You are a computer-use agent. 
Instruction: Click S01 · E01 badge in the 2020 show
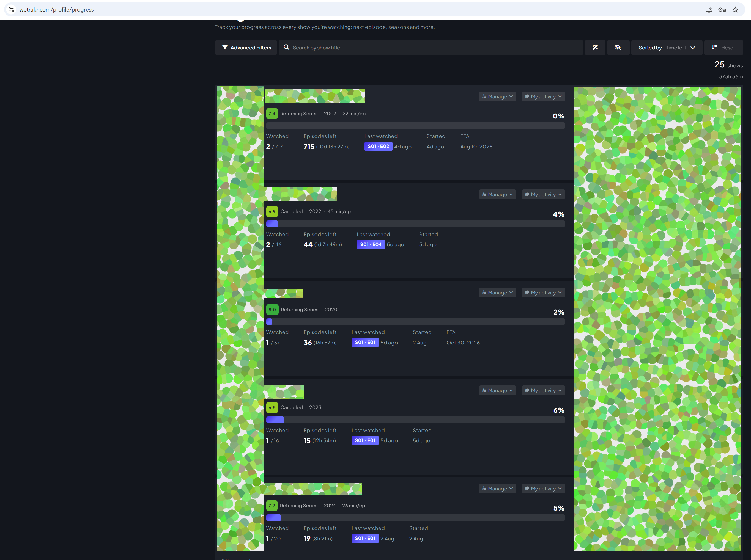pyautogui.click(x=365, y=342)
